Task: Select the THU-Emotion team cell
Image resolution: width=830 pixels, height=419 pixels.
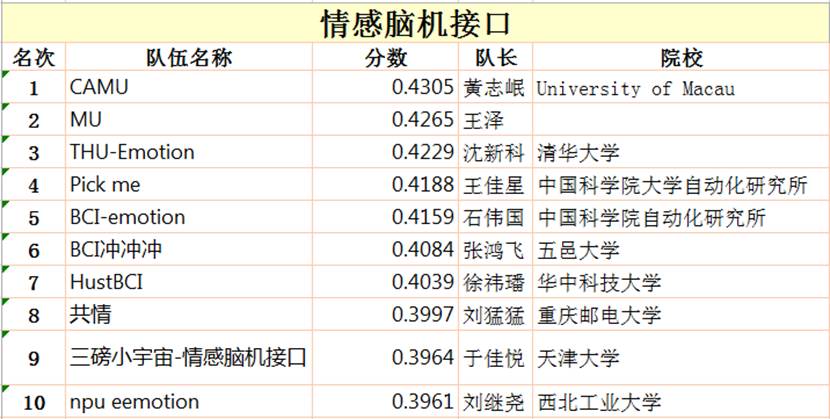Action: tap(188, 153)
